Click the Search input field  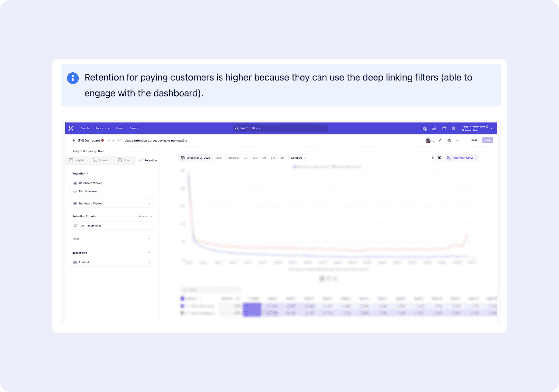280,128
